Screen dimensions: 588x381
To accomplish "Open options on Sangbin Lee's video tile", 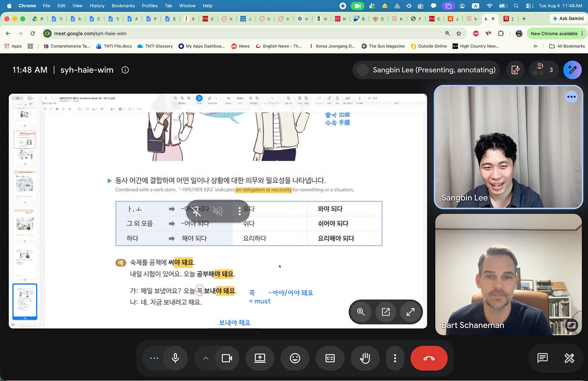I will (571, 97).
